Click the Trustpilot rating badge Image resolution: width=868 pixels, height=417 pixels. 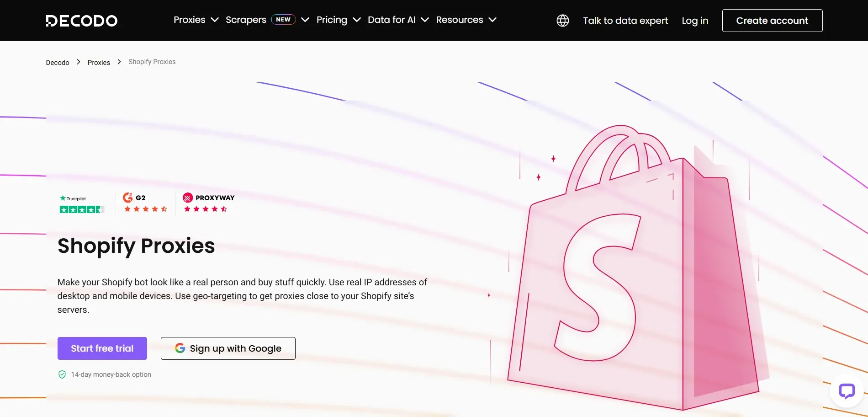(x=82, y=204)
